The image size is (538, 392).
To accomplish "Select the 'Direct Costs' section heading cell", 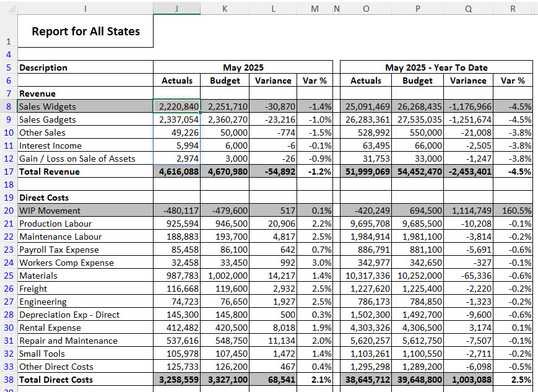I will pos(85,198).
